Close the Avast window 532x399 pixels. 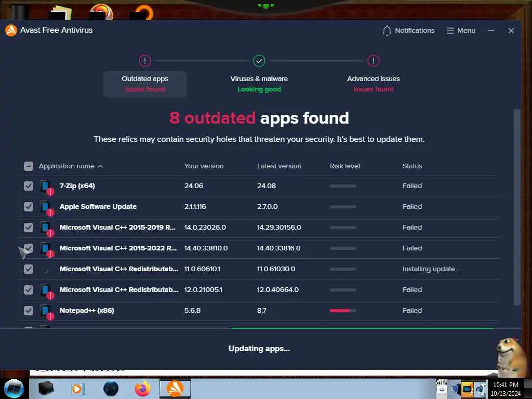click(511, 31)
